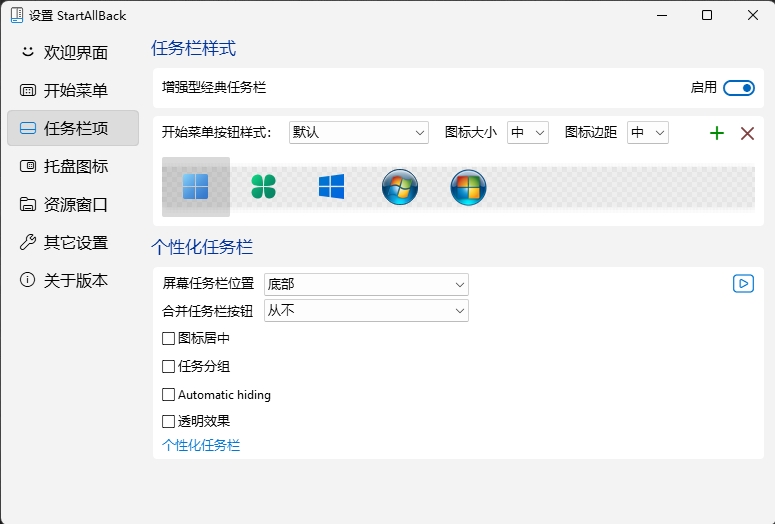Choose the green clover start button icon

coord(263,187)
